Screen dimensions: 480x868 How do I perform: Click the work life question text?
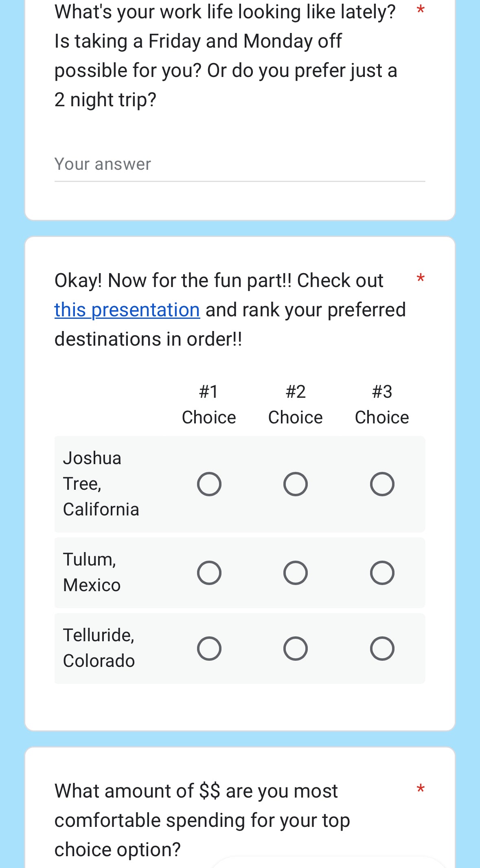tap(226, 56)
